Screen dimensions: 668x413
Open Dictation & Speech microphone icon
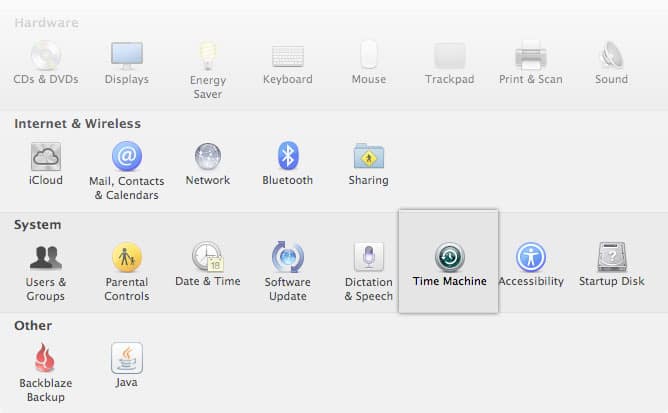(x=369, y=257)
